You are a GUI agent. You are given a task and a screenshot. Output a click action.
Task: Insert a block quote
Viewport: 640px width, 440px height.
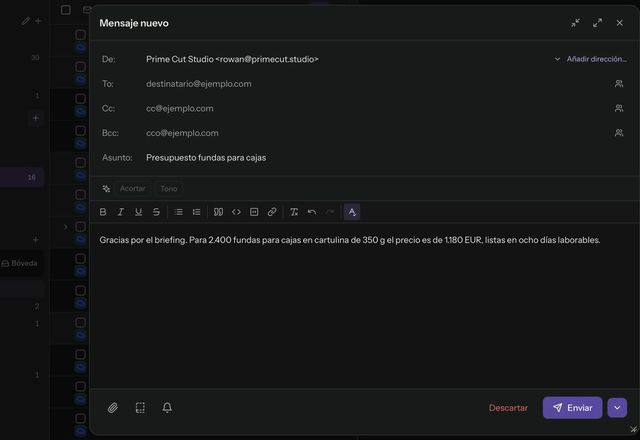tap(218, 212)
